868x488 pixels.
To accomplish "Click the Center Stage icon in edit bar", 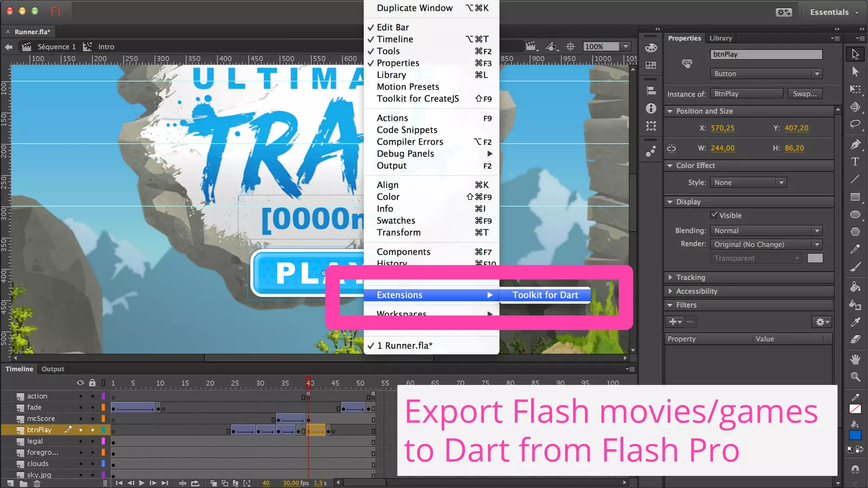I will pyautogui.click(x=570, y=46).
